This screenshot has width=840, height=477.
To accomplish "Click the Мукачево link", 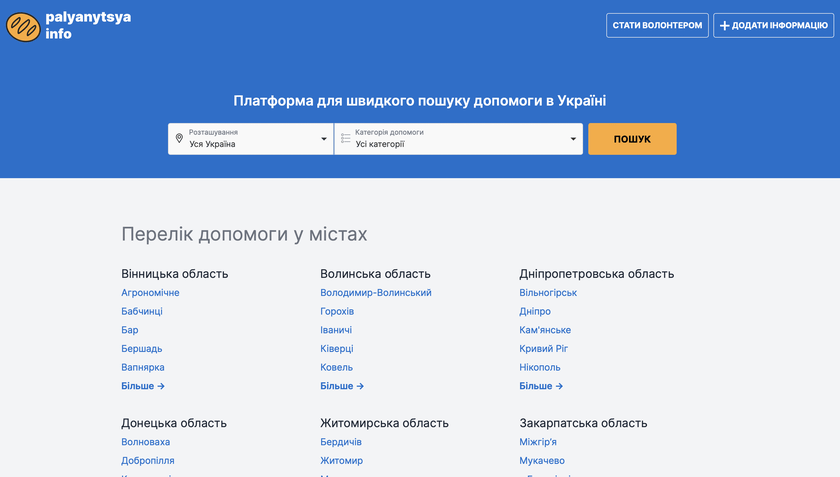I will pos(542,461).
